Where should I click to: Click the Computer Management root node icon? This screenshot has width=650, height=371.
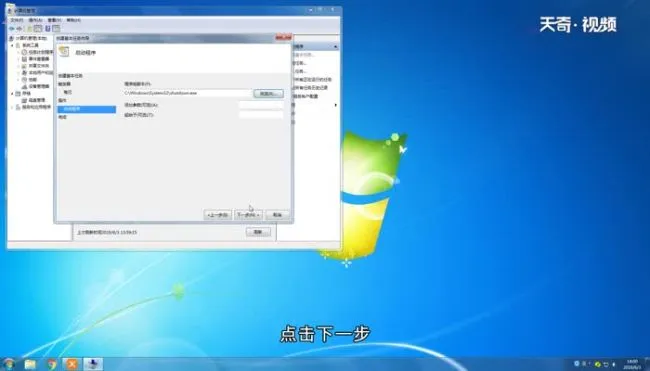12,38
